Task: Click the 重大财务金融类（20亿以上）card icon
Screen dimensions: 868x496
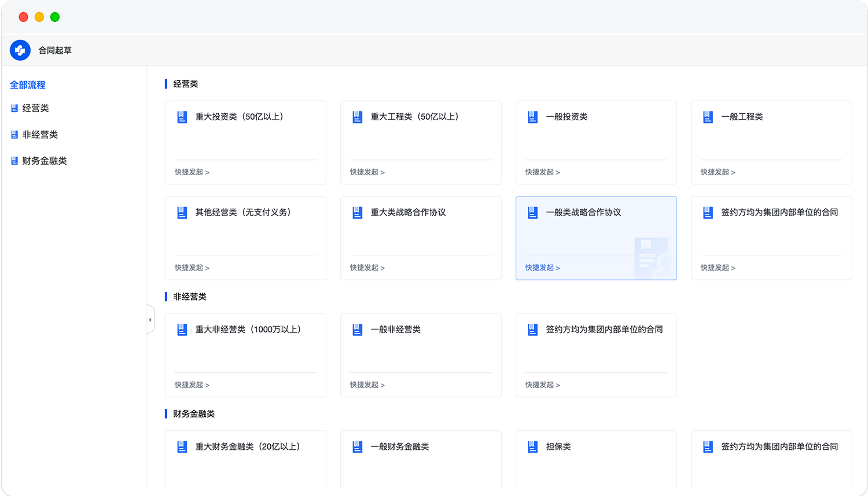Action: point(182,447)
